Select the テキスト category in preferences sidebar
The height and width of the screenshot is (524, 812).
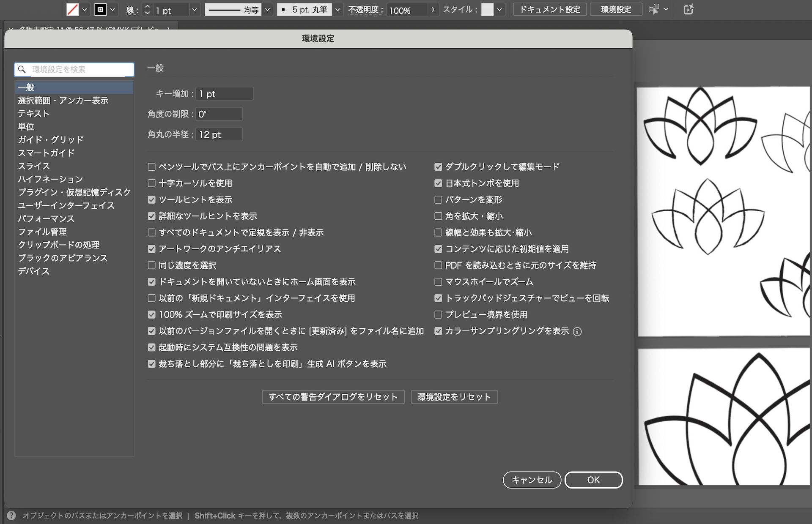click(x=34, y=113)
